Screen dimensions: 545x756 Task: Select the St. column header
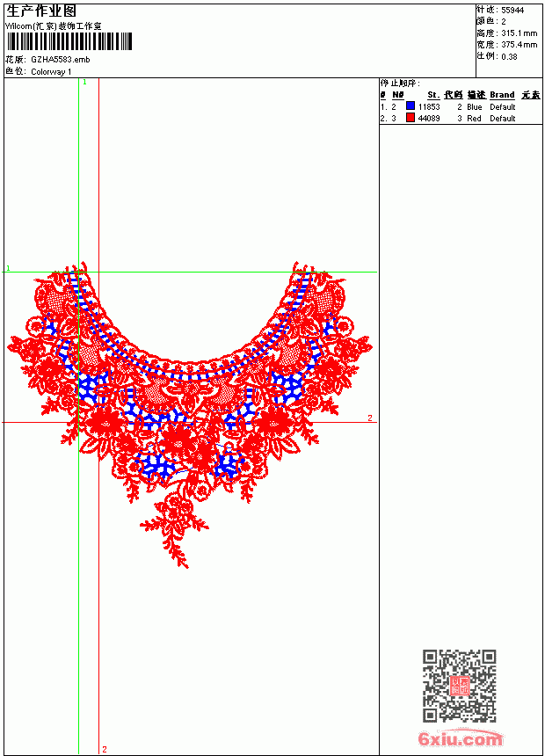(x=433, y=95)
